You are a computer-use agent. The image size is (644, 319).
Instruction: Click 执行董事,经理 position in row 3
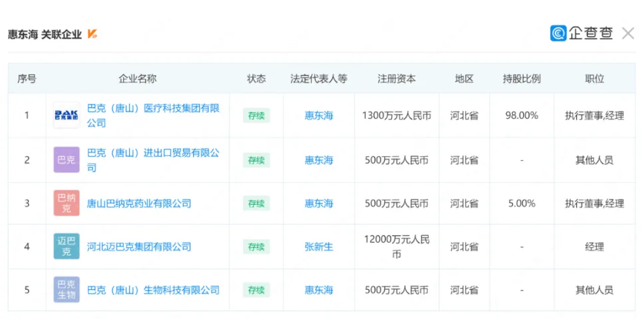(594, 203)
